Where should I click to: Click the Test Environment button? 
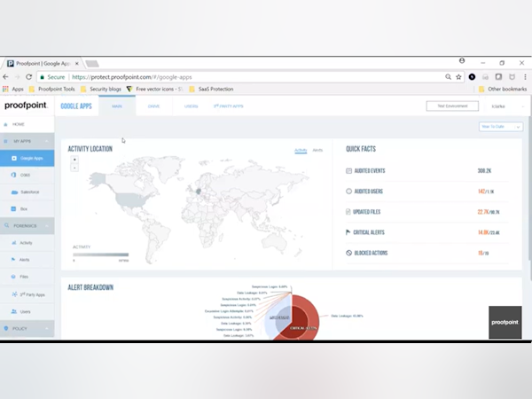point(452,106)
